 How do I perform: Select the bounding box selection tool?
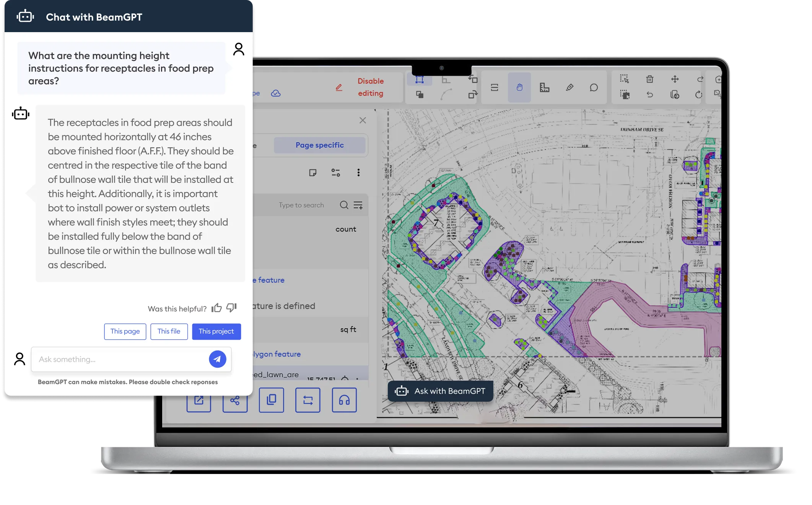point(420,80)
